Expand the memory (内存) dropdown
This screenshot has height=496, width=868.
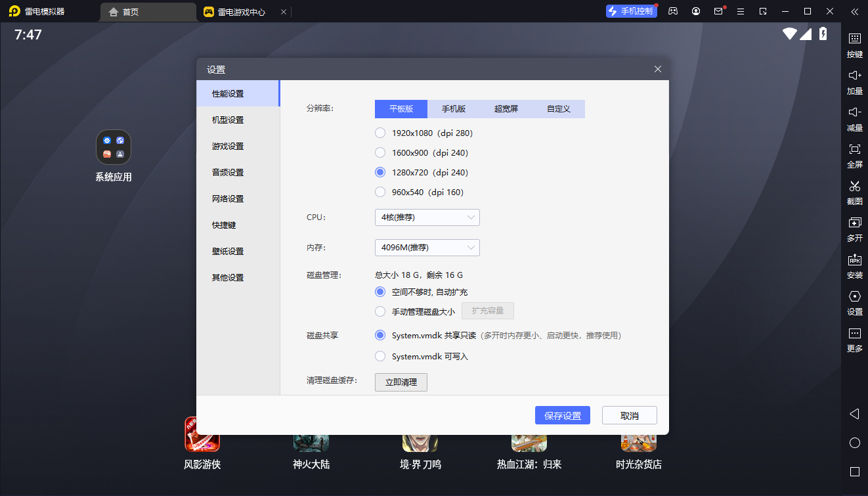click(427, 248)
